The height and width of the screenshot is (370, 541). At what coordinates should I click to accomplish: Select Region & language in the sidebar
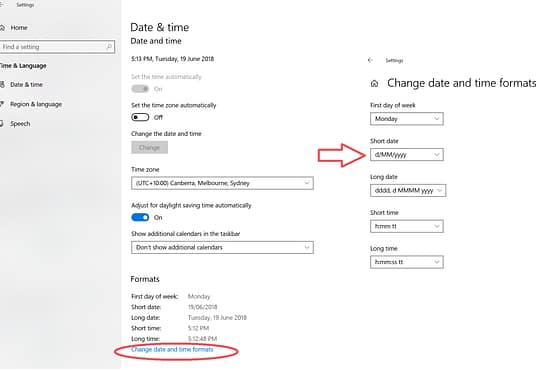click(36, 104)
